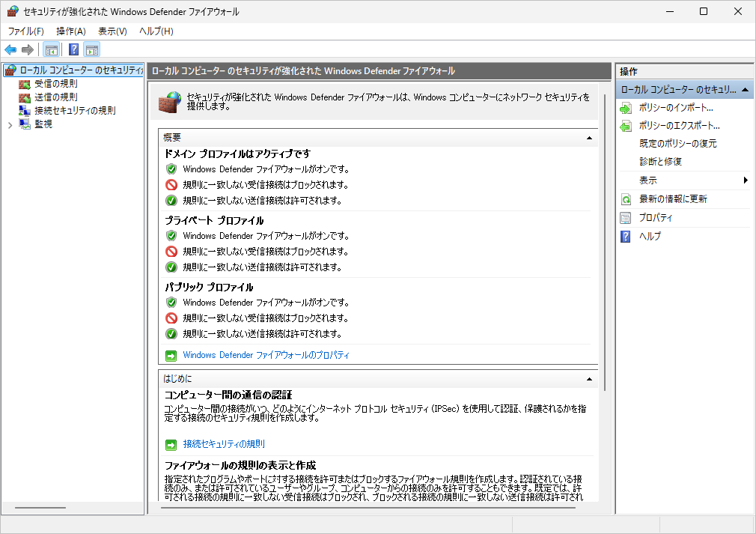
Task: Click the 接続セキュリティの規則 computers icon
Action: (25, 110)
